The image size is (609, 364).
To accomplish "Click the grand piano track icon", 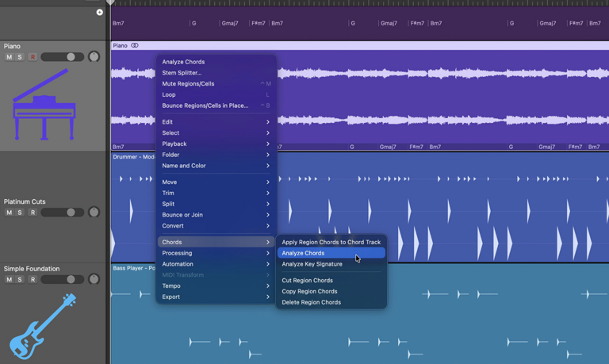I will pyautogui.click(x=44, y=104).
